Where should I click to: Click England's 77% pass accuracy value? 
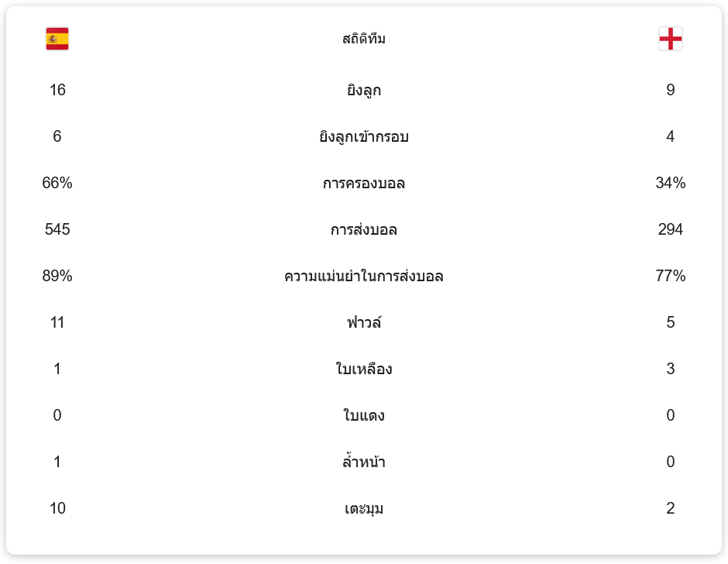point(671,276)
